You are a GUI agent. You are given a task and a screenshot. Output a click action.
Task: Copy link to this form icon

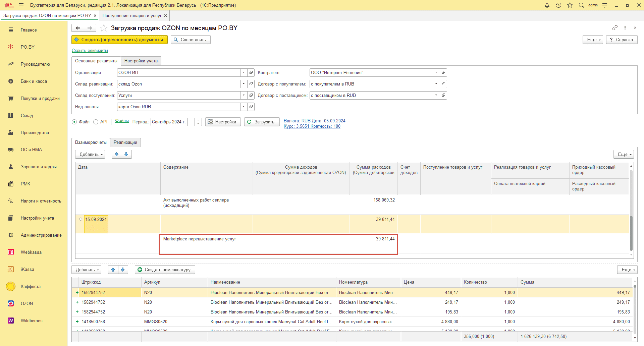pos(615,27)
